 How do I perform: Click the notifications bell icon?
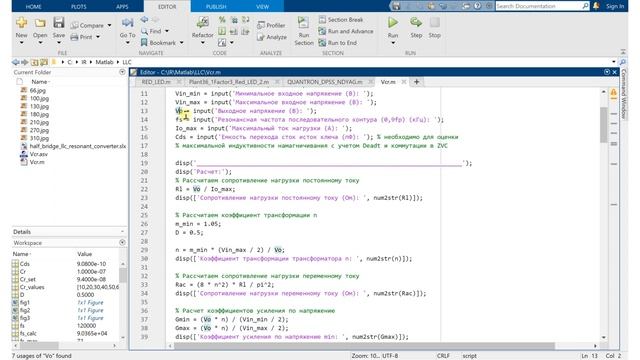point(596,6)
